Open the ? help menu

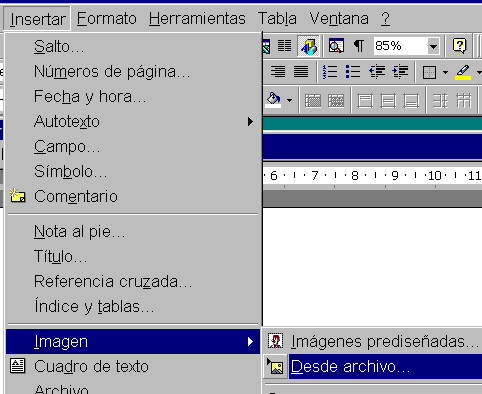click(385, 19)
